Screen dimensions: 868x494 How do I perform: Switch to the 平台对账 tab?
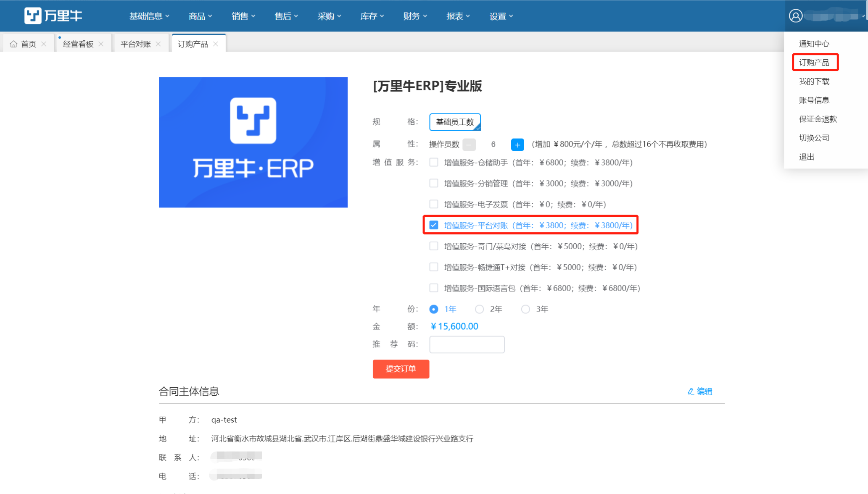click(x=135, y=44)
